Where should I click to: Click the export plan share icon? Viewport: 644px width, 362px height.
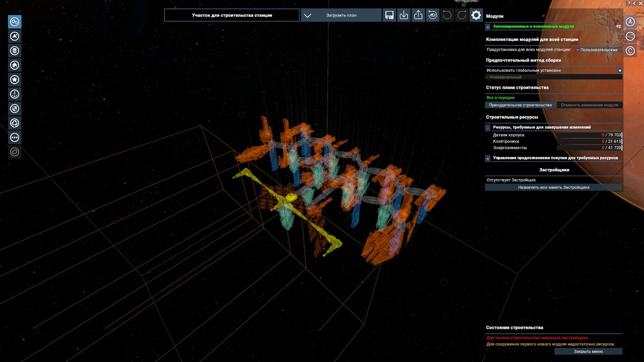coord(418,15)
